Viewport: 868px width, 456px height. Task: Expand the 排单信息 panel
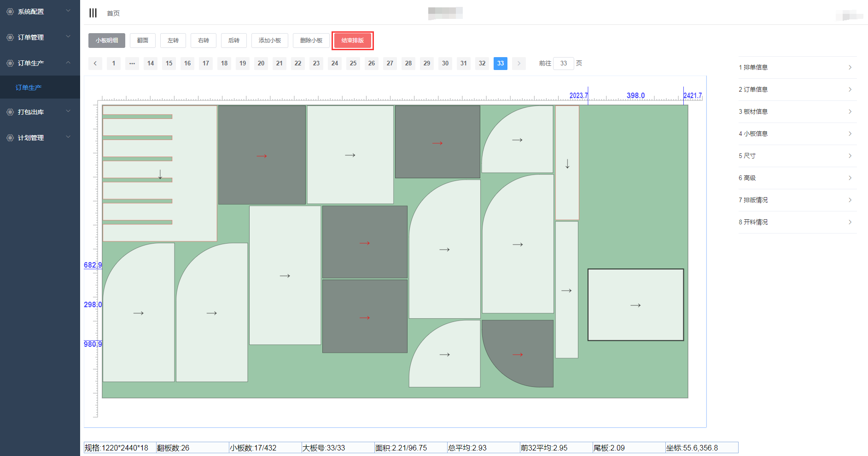click(x=797, y=67)
